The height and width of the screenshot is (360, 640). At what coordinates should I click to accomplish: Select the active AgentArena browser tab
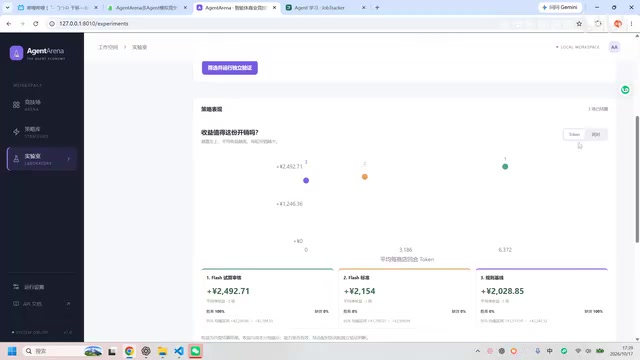(236, 7)
